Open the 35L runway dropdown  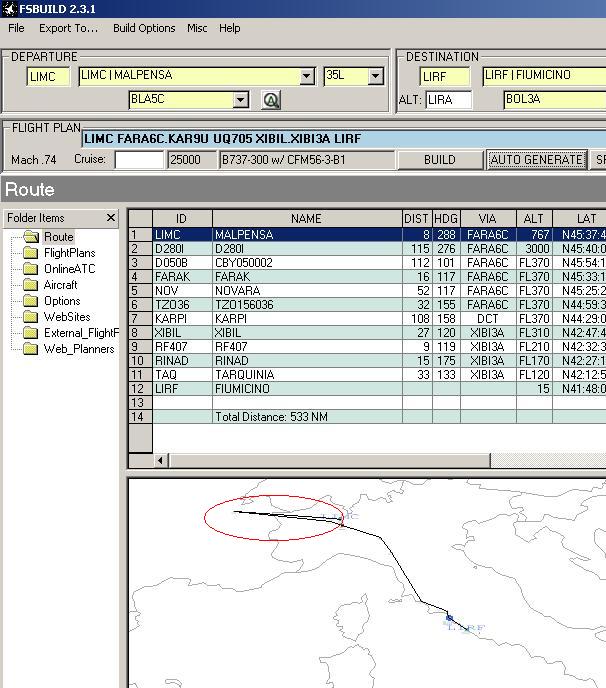375,76
